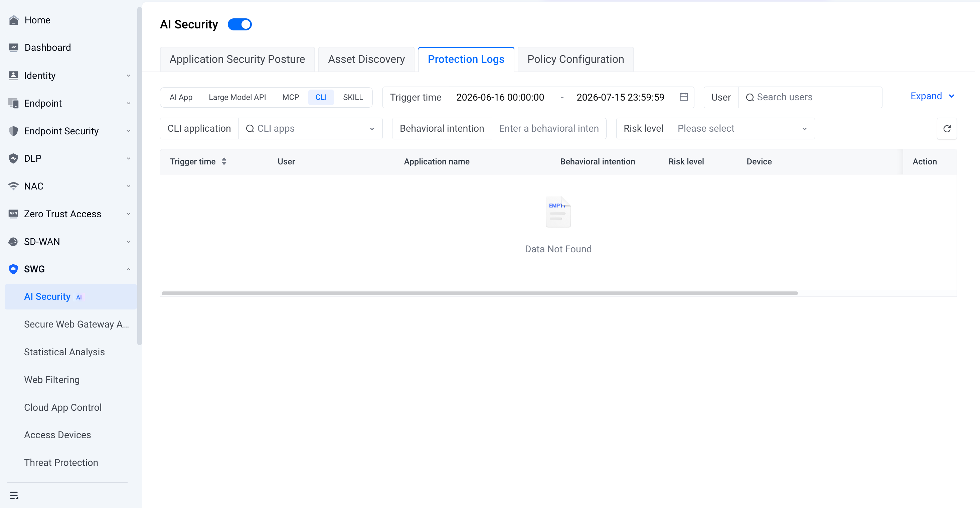Image resolution: width=980 pixels, height=508 pixels.
Task: Open Threat Protection in sidebar
Action: coord(61,462)
